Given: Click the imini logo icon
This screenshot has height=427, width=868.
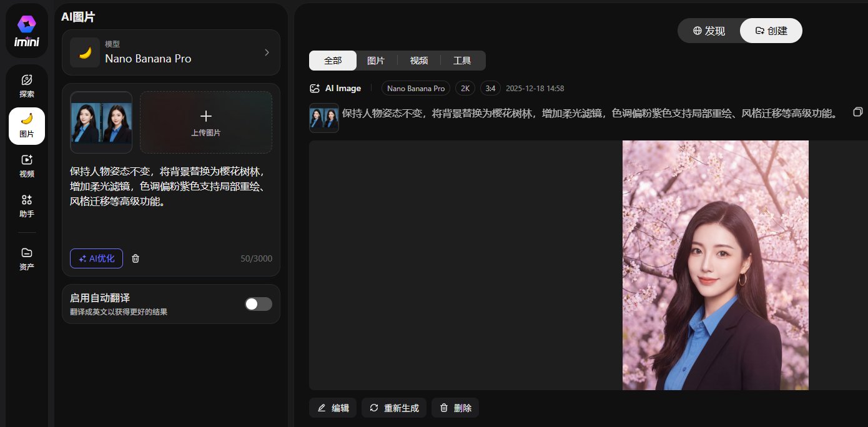Looking at the screenshot, I should click(x=27, y=31).
